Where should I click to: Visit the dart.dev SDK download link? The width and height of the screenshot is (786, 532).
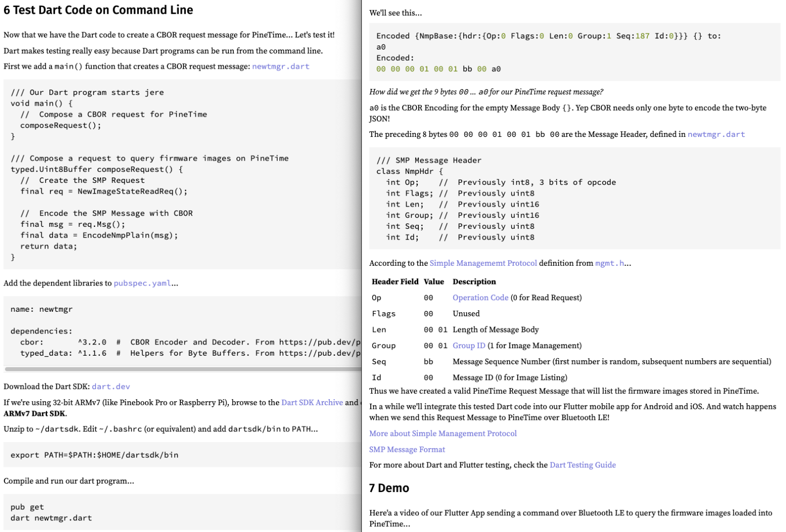[111, 386]
